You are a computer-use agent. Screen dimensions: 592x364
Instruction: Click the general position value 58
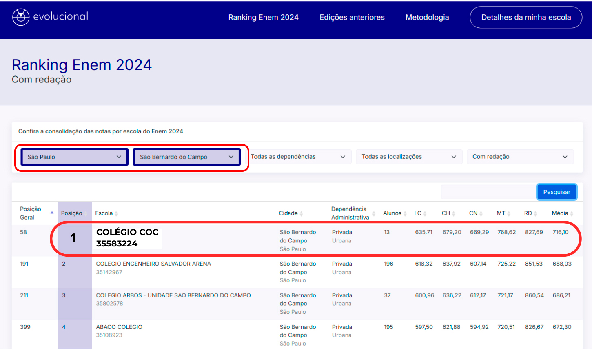pos(23,232)
